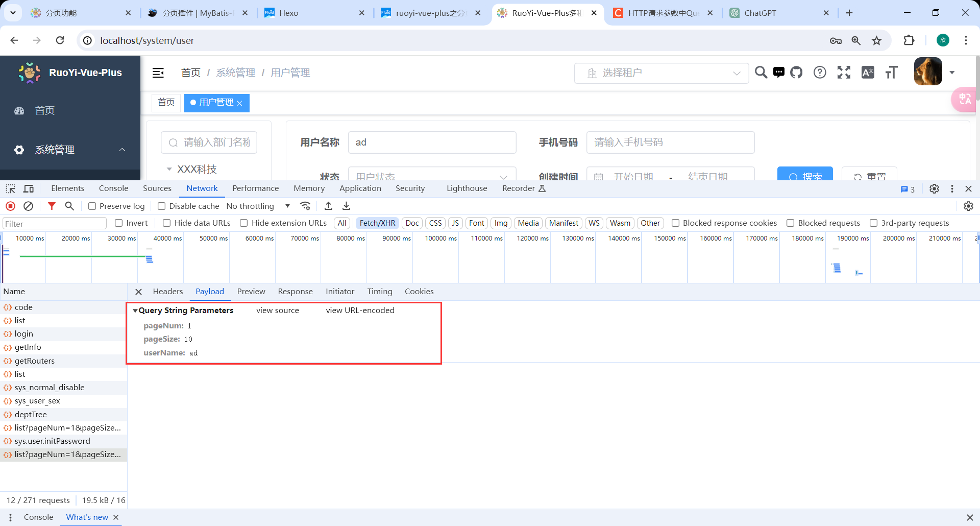Open DevTools inspect element picker
980x526 pixels.
pyautogui.click(x=10, y=188)
